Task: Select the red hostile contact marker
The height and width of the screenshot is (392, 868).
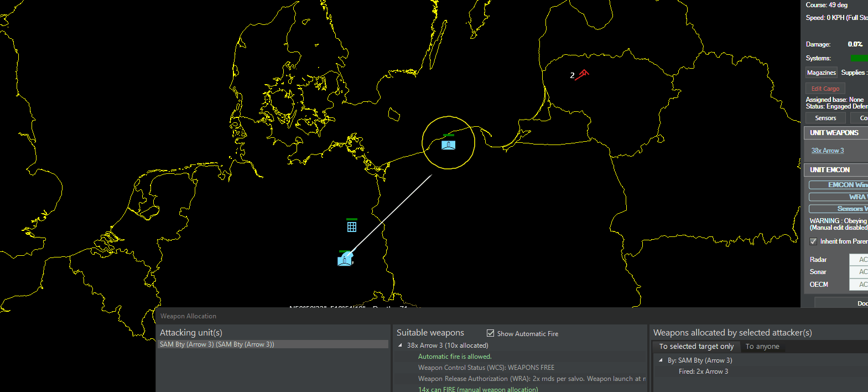Action: (x=582, y=74)
